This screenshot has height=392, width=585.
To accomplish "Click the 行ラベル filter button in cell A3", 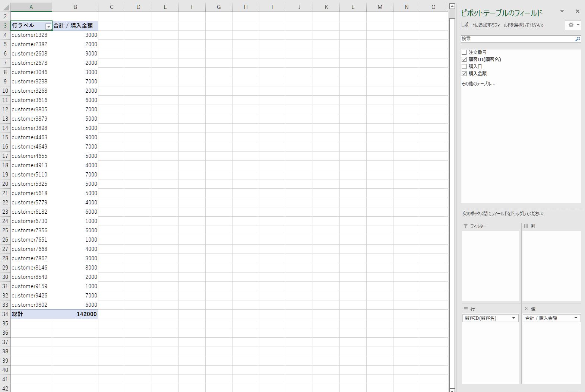I will click(48, 26).
